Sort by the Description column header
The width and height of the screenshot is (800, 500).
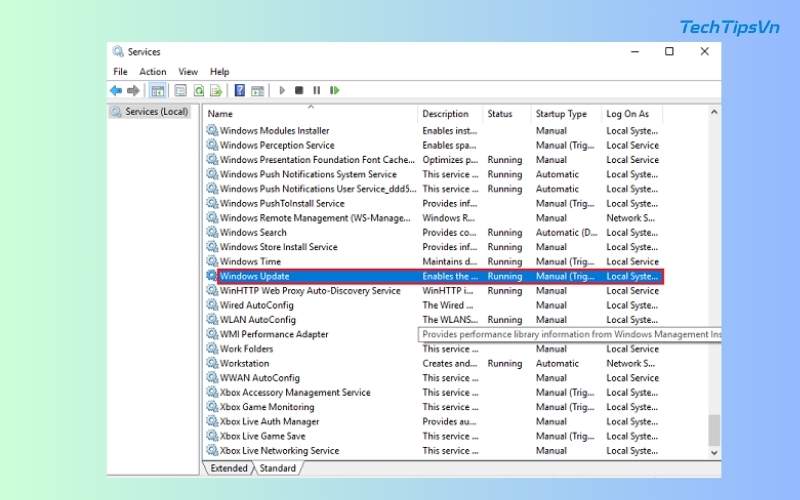450,114
